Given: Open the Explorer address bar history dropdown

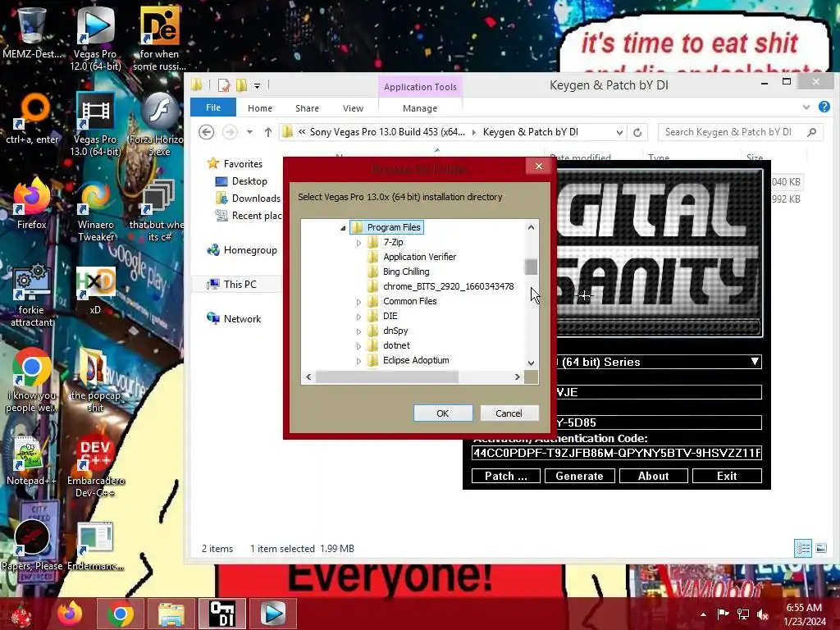Looking at the screenshot, I should click(x=619, y=132).
